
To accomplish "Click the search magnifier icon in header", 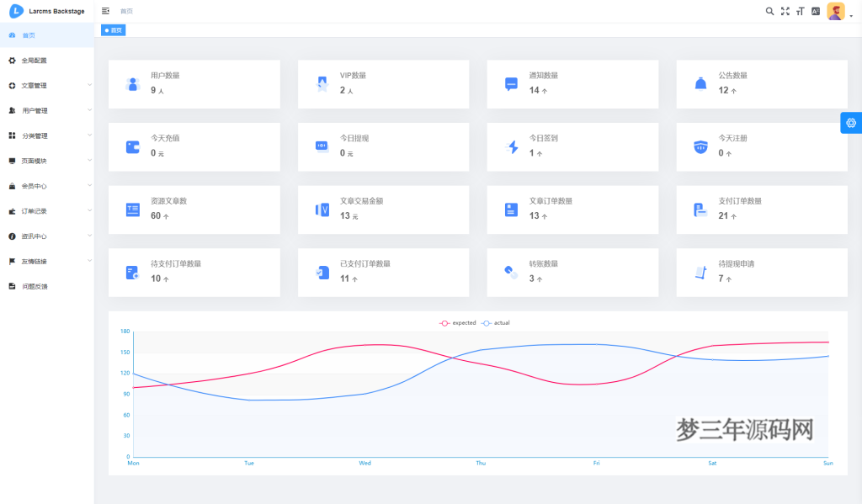I will 769,11.
